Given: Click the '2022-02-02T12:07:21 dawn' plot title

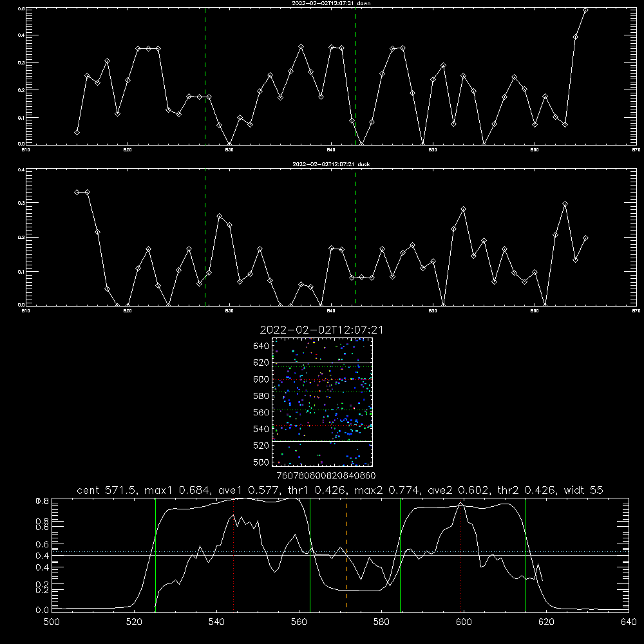Looking at the screenshot, I should point(331,3).
